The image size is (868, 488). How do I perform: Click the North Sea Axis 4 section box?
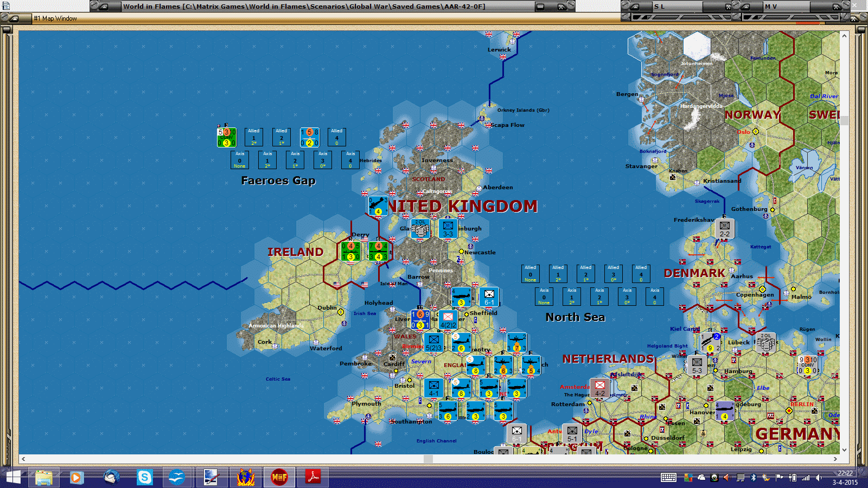tap(654, 297)
